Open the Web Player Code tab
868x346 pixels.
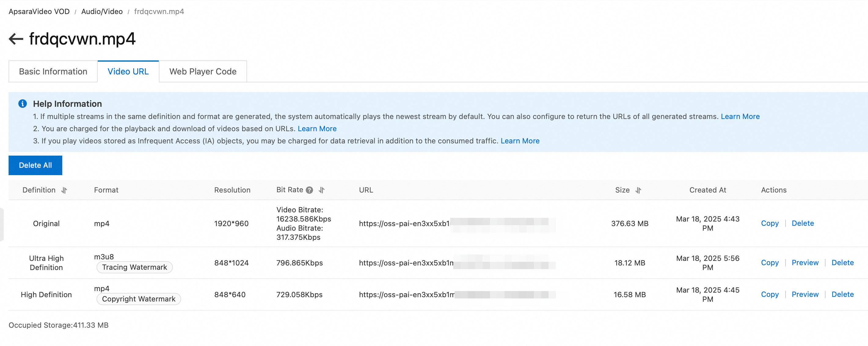(x=202, y=71)
